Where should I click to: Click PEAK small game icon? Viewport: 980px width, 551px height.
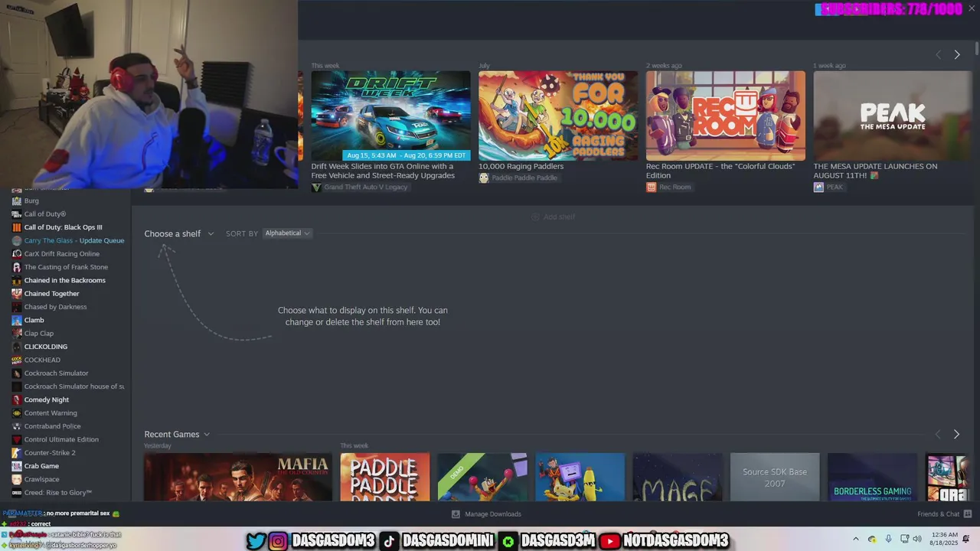(x=818, y=187)
